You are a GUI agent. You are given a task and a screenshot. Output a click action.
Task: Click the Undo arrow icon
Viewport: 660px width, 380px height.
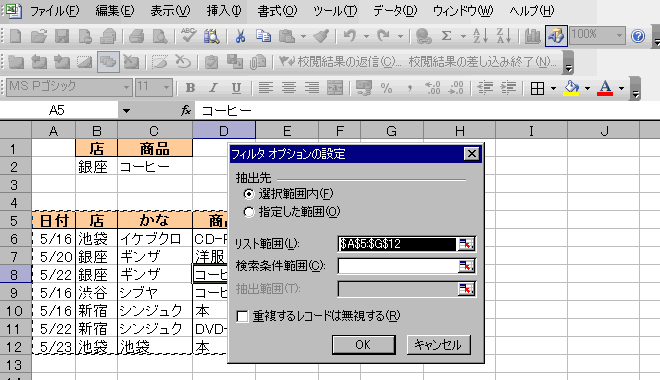(x=349, y=36)
